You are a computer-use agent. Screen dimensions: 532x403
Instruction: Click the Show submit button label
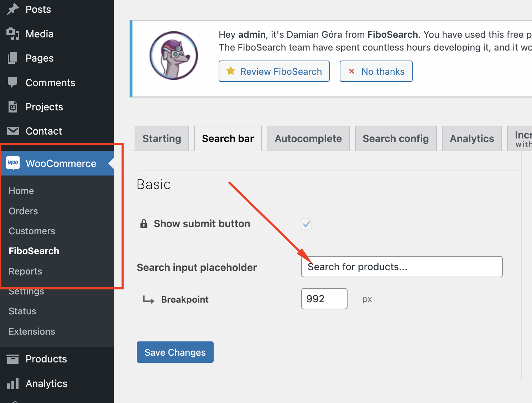[x=202, y=224]
